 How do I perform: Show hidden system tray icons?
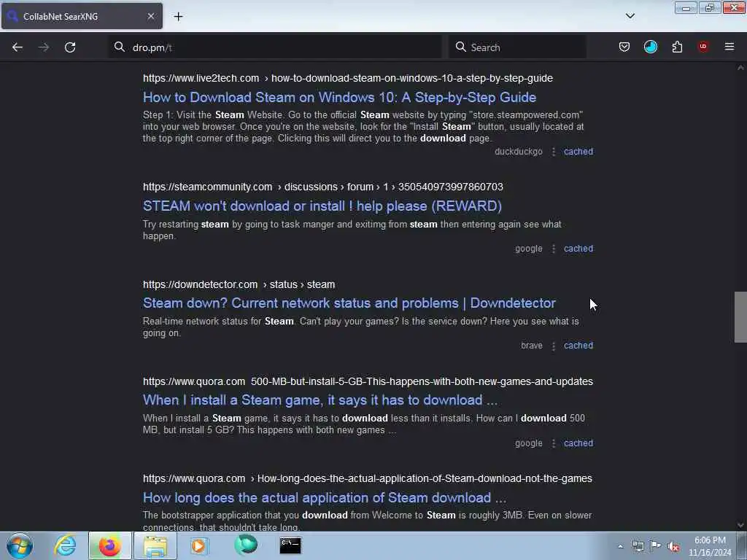(620, 546)
